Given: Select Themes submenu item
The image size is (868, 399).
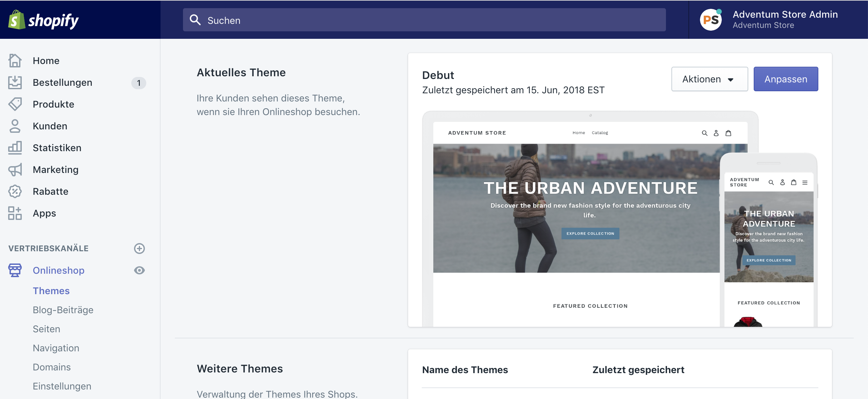Looking at the screenshot, I should [x=51, y=291].
